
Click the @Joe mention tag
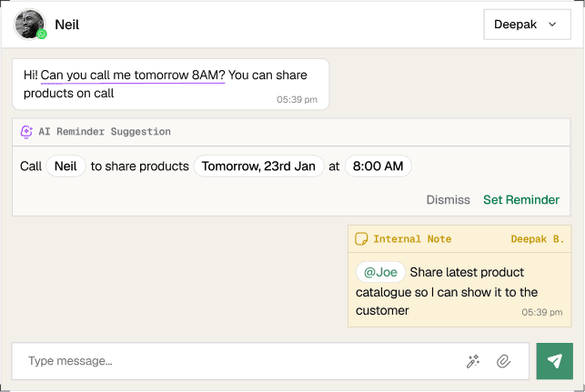380,272
